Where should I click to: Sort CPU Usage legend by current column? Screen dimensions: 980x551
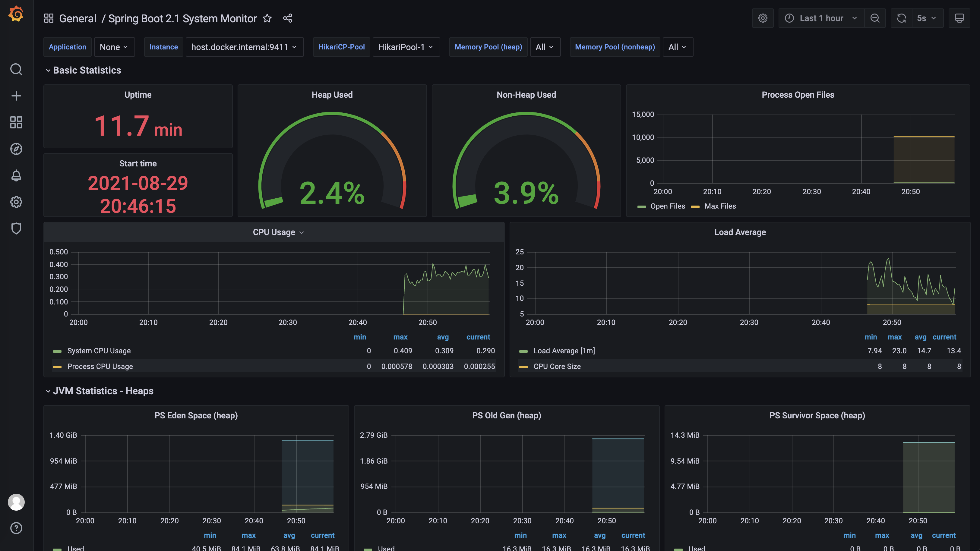(478, 337)
